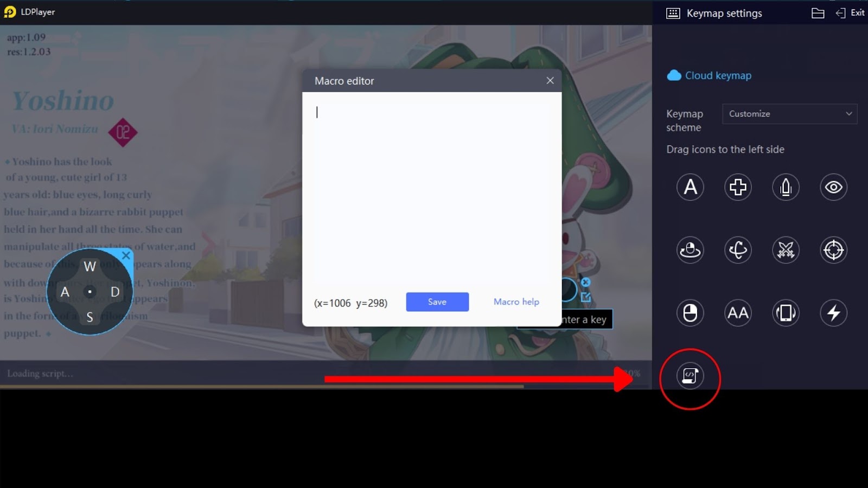The image size is (868, 488).
Task: Save the macro
Action: tap(437, 302)
